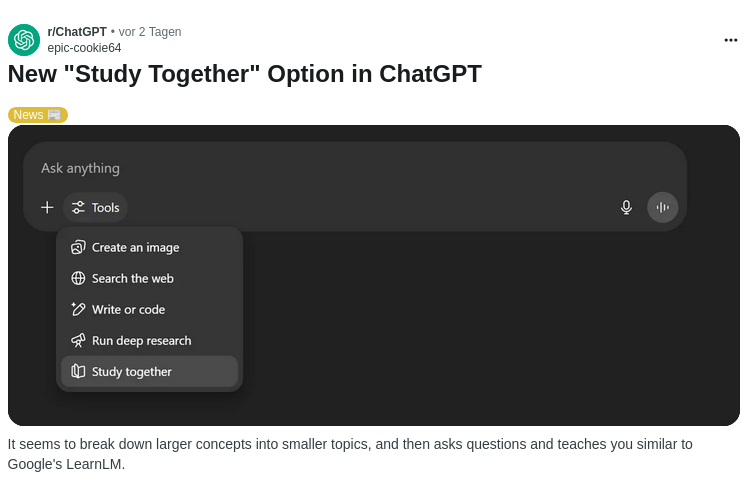
Task: Click the News post flair tag
Action: point(38,115)
